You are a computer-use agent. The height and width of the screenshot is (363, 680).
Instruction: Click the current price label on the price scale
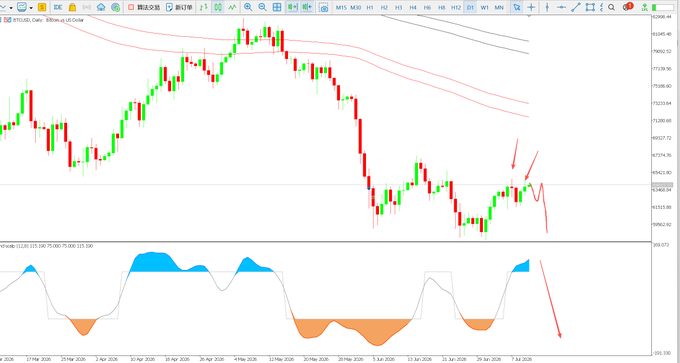(662, 185)
